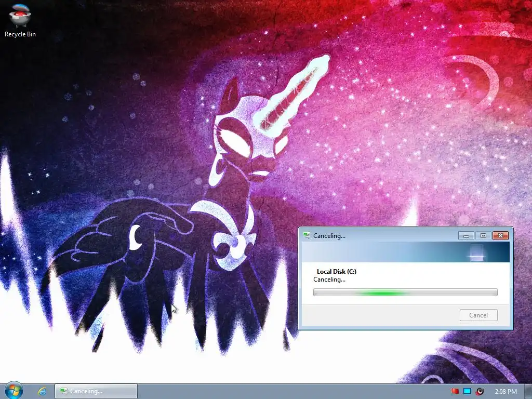
Task: Click the Canceling... window title text
Action: pos(329,236)
